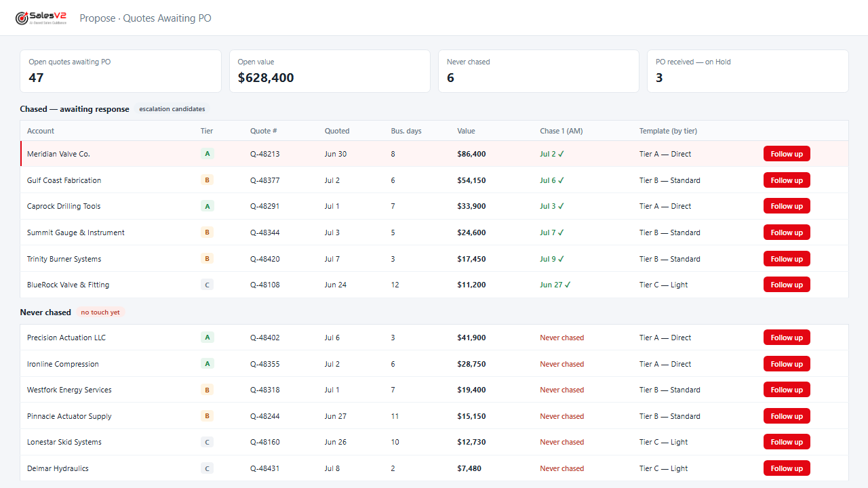Sort by the Tier column header
This screenshot has width=868, height=488.
pos(207,131)
